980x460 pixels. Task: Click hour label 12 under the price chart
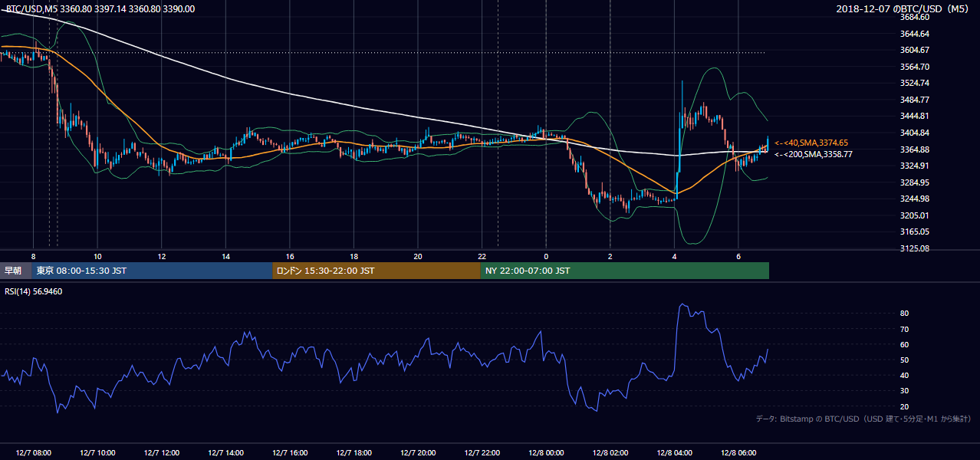tap(162, 255)
